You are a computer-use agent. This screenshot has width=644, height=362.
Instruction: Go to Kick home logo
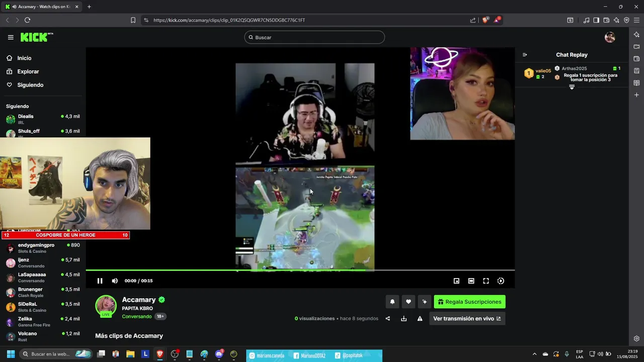[x=37, y=37]
